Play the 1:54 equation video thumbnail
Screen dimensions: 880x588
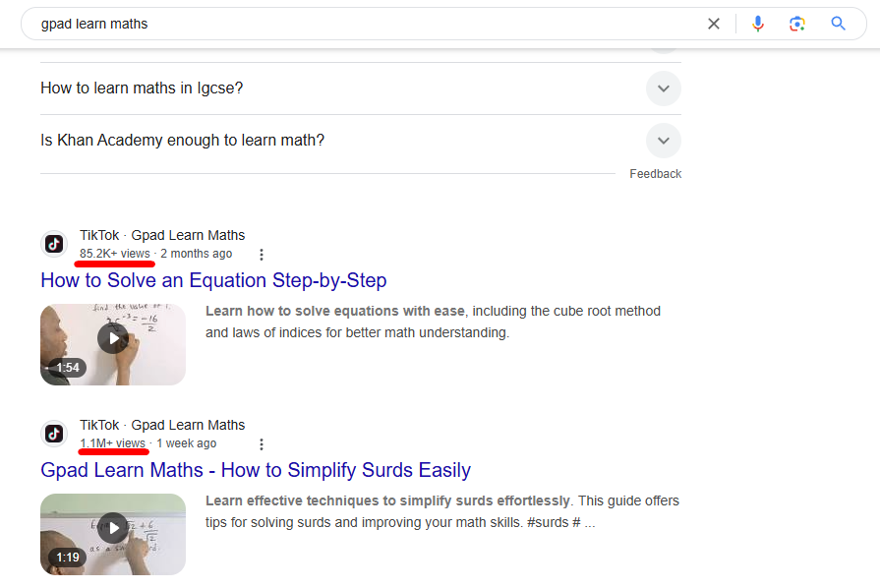[113, 344]
